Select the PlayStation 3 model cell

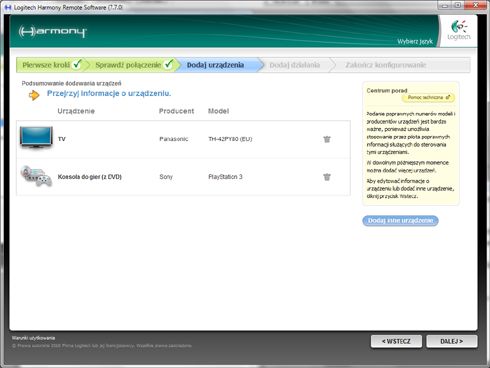point(225,177)
